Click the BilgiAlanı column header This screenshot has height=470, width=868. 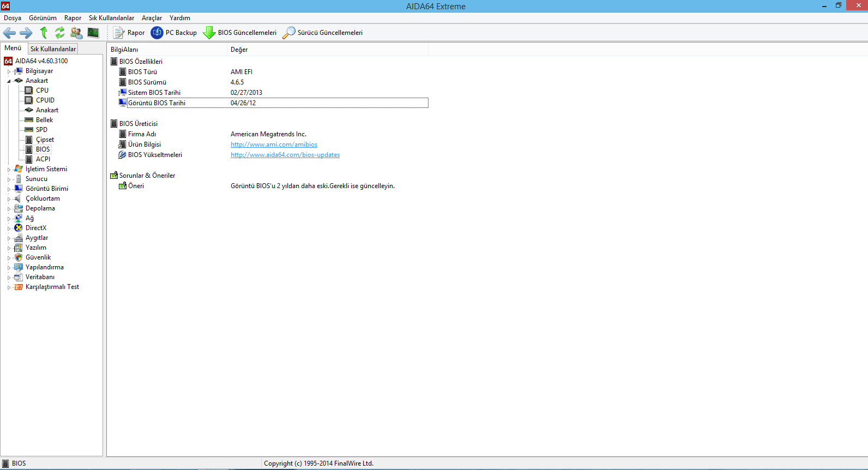pyautogui.click(x=167, y=50)
